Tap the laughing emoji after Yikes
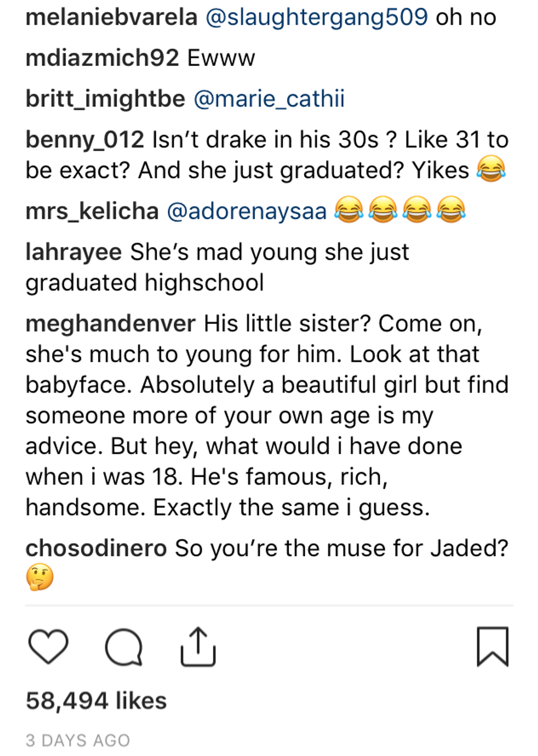This screenshot has height=756, width=538. click(491, 169)
